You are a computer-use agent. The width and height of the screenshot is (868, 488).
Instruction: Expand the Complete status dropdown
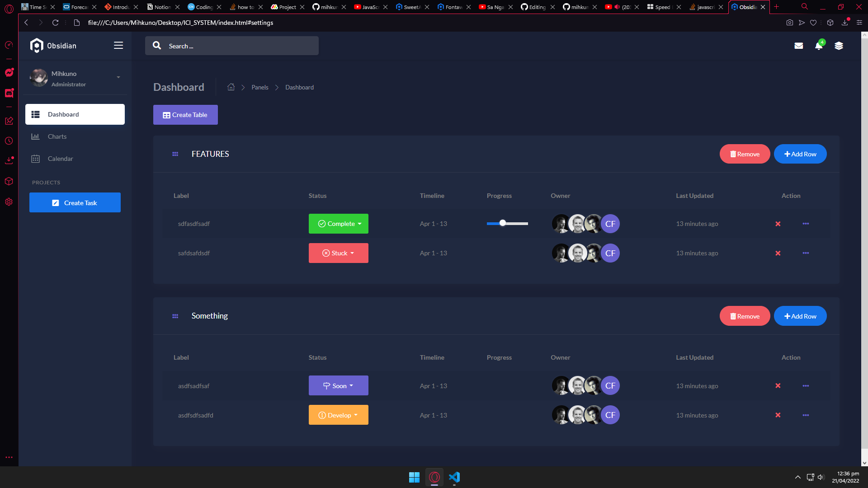pos(338,223)
